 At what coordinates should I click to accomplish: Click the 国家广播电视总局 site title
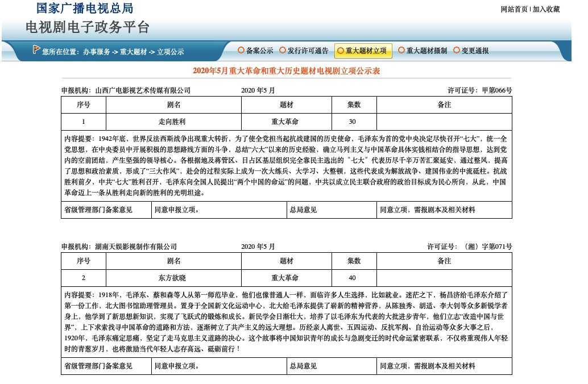point(85,9)
